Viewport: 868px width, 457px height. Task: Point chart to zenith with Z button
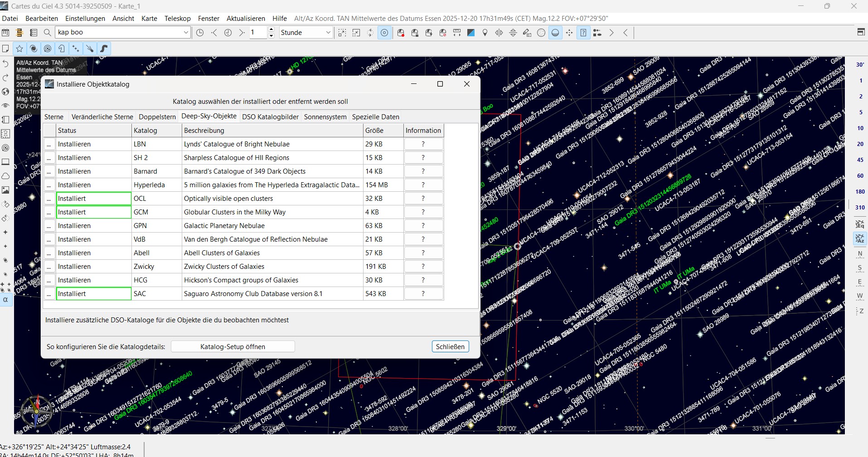860,311
